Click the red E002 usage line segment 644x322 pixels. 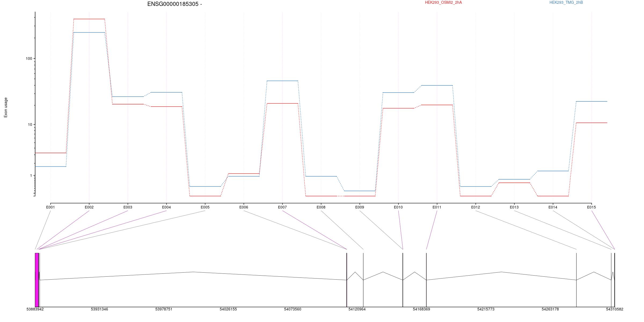coord(89,19)
